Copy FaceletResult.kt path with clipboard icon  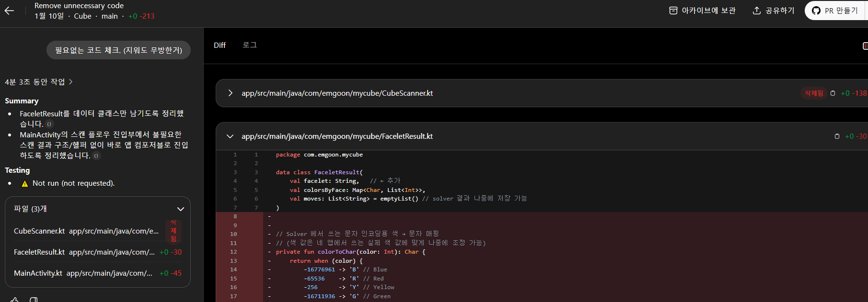click(837, 136)
